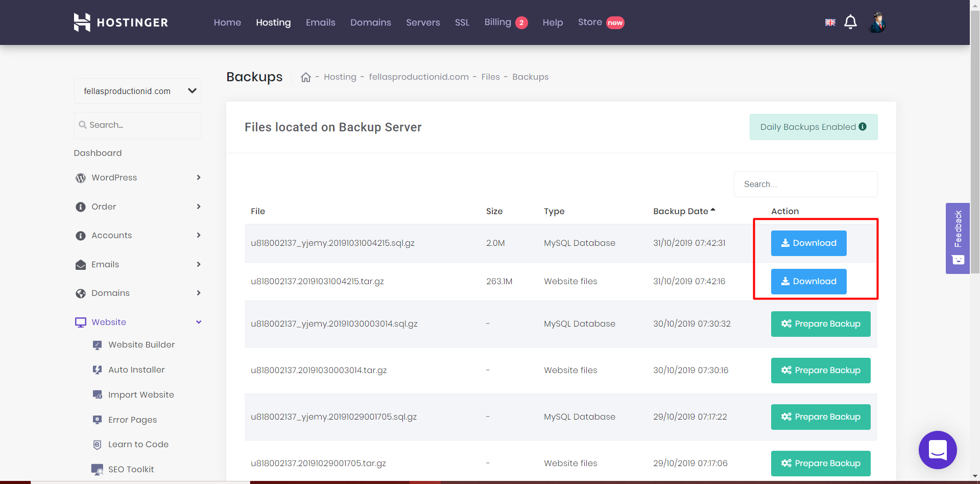Open the Website Builder sidebar link
This screenshot has height=484, width=980.
141,344
